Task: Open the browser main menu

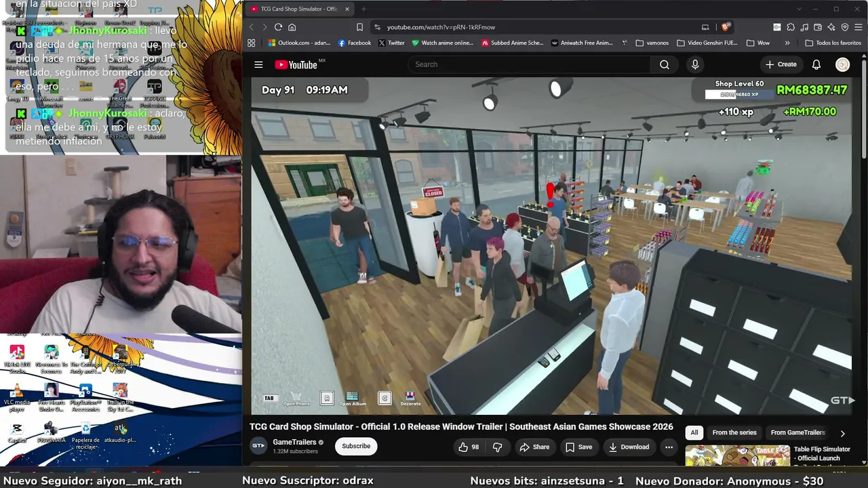Action: pyautogui.click(x=858, y=27)
